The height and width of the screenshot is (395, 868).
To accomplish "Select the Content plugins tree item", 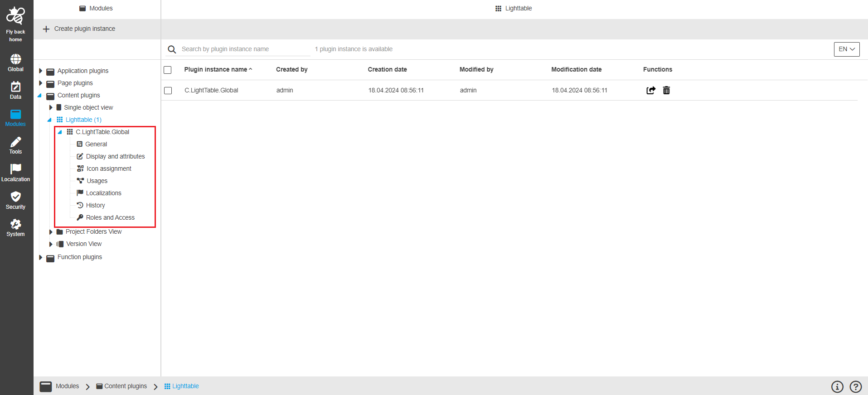I will click(78, 95).
